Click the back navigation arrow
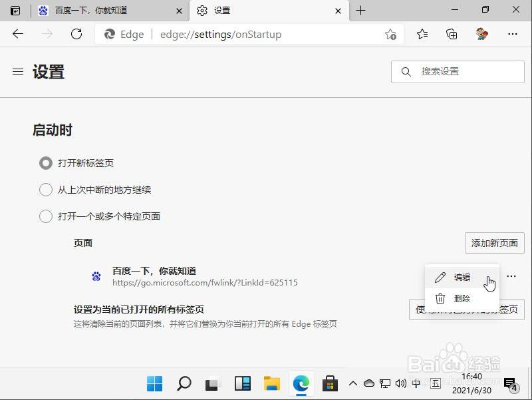This screenshot has width=532, height=400. [18, 34]
